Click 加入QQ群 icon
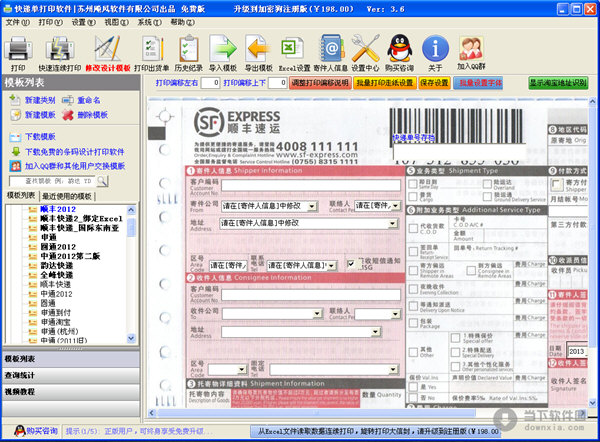Screen dimensions: 600x442 tap(471, 49)
